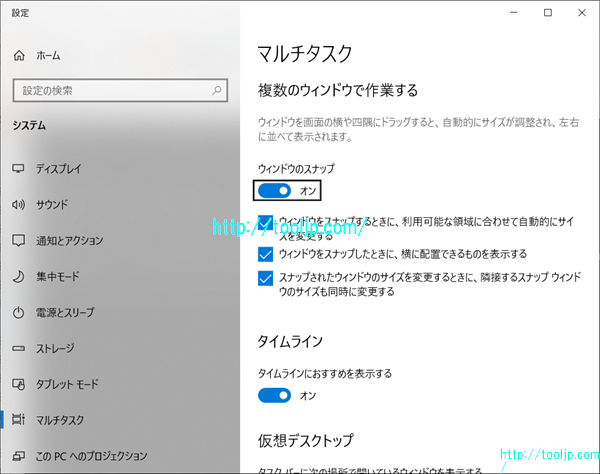The height and width of the screenshot is (474, 600).
Task: Open ホーム settings page
Action: 48,56
